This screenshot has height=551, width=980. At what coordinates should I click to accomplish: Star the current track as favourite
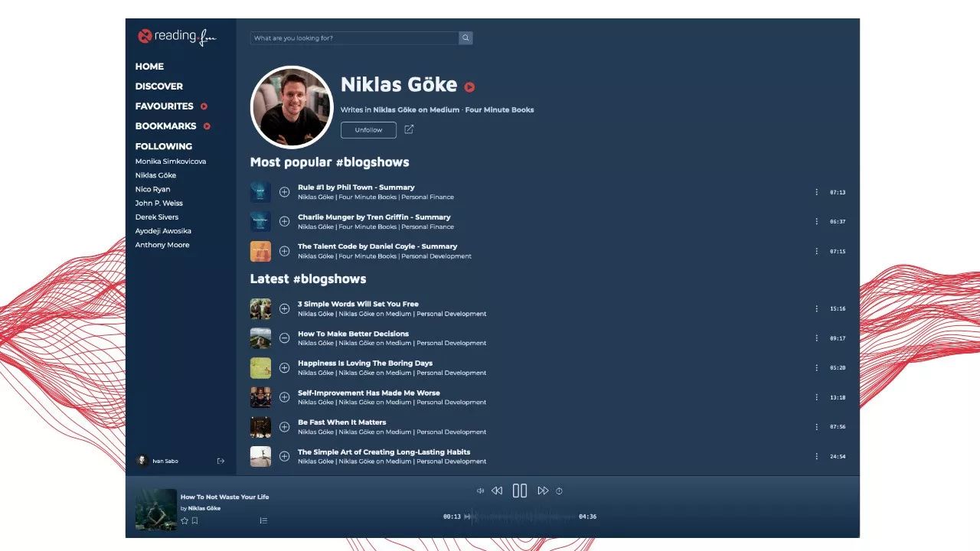185,520
